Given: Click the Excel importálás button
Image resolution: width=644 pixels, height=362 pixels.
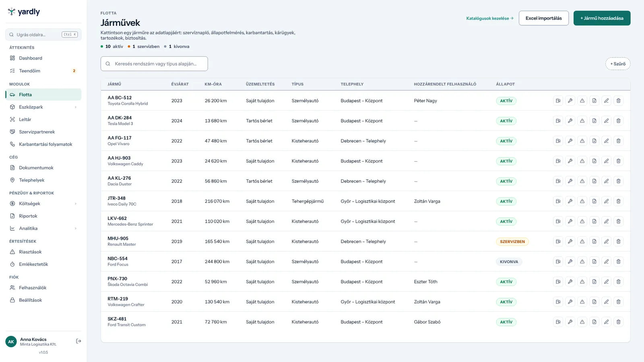Looking at the screenshot, I should click(543, 18).
